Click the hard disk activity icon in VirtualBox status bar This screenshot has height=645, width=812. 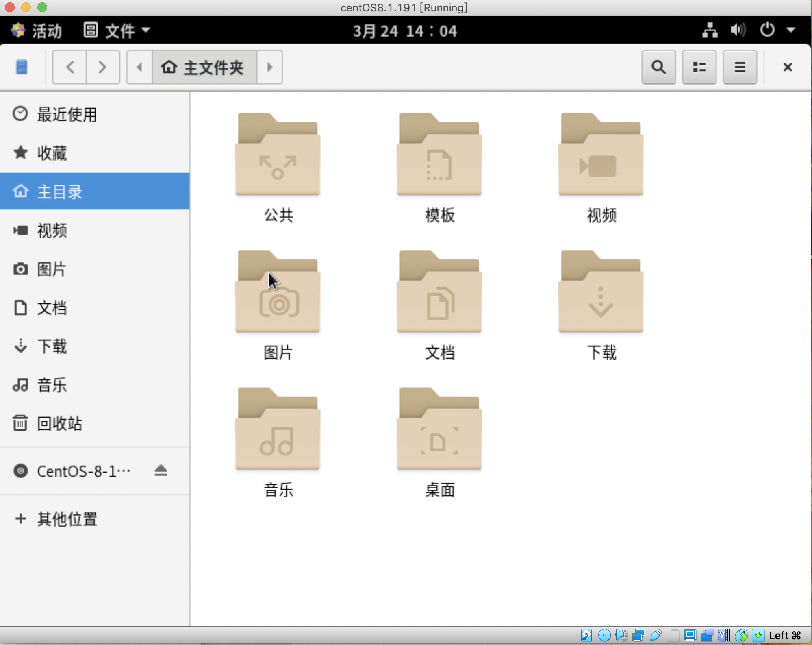coord(586,635)
